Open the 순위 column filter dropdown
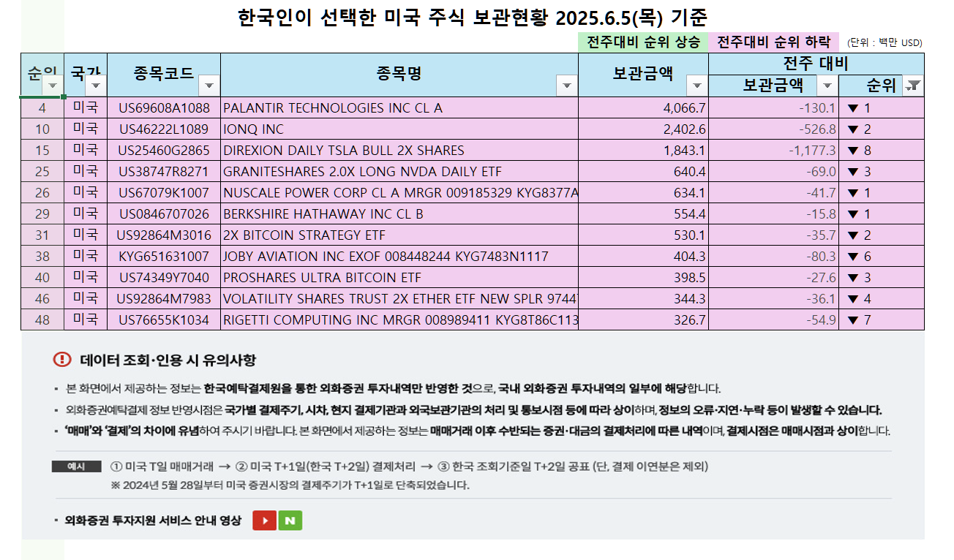The width and height of the screenshot is (954, 560). (x=53, y=86)
